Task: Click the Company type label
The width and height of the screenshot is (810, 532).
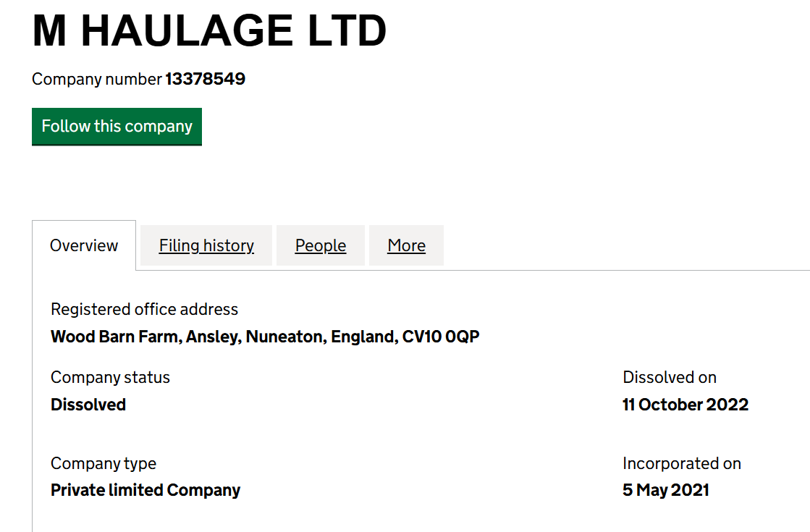Action: pyautogui.click(x=104, y=464)
